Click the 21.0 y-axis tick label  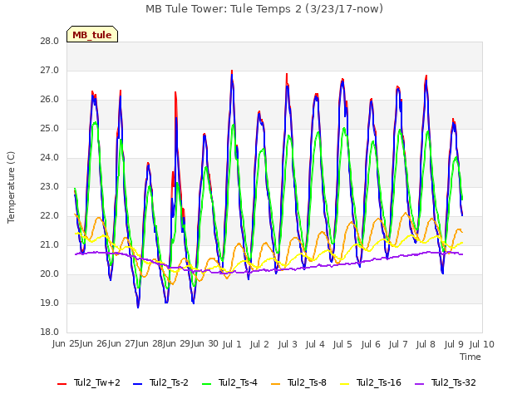[50, 245]
